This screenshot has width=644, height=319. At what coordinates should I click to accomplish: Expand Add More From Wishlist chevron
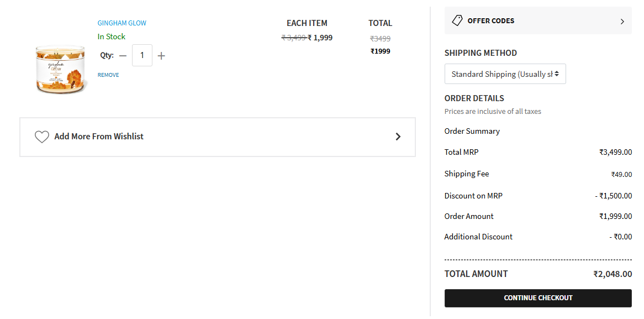398,137
